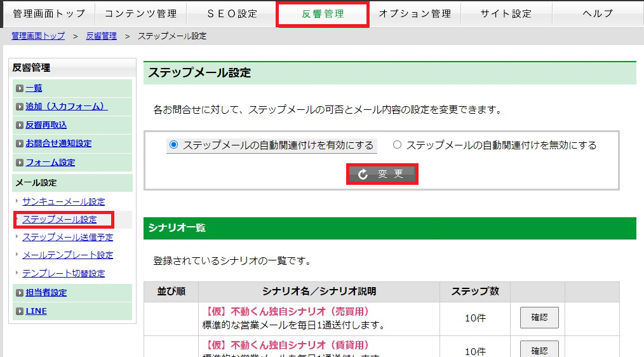The width and height of the screenshot is (644, 357).
Task: Open the ヘルプ tab
Action: [x=598, y=13]
